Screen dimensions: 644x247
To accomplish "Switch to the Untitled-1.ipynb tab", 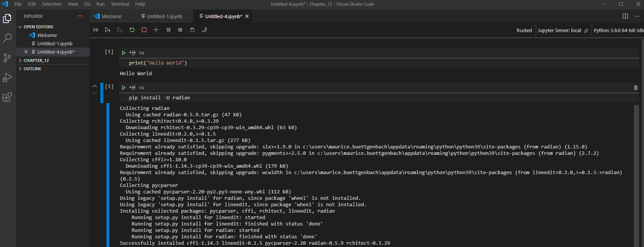I will click(x=164, y=16).
